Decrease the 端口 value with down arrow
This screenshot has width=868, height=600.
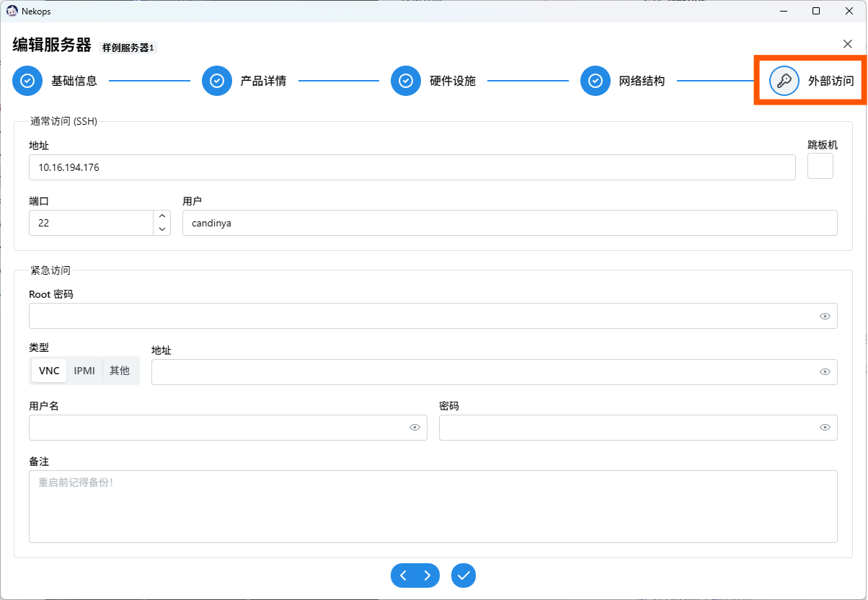coord(162,229)
